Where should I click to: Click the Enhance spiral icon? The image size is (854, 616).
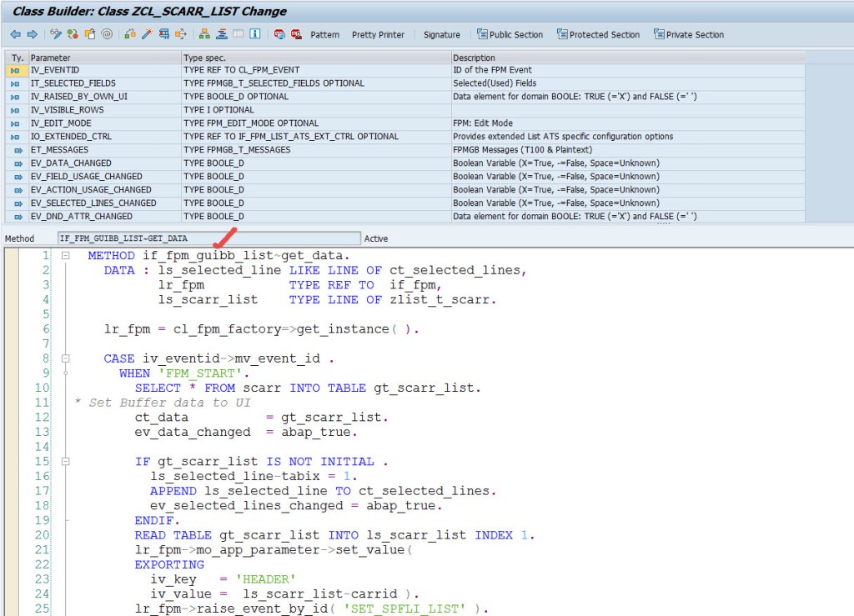(108, 34)
